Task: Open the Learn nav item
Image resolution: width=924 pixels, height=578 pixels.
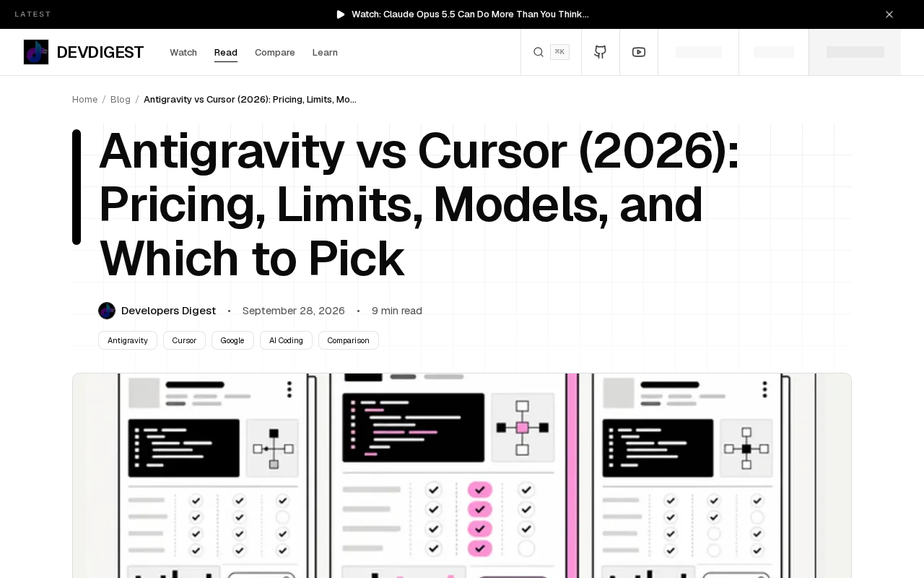Action: click(325, 52)
